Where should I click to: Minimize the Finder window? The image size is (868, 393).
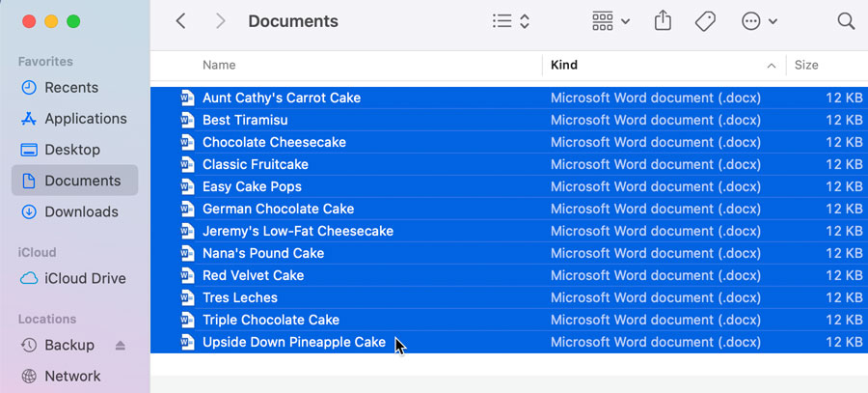point(51,21)
